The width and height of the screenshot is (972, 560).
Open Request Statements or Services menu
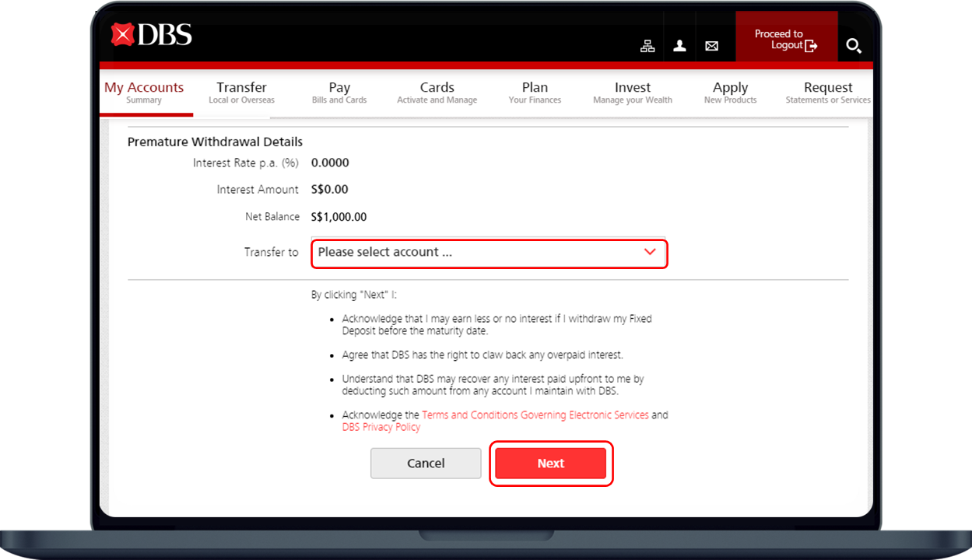click(827, 93)
